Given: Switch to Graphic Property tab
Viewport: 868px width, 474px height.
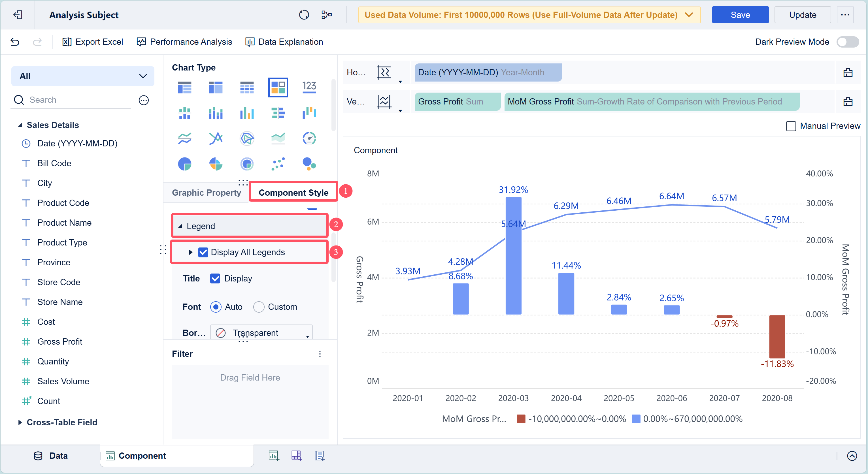Looking at the screenshot, I should [x=206, y=193].
